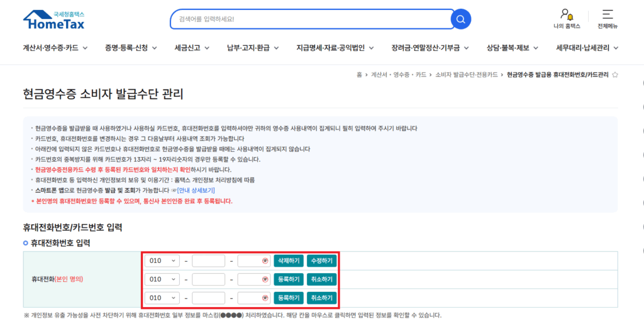Click 등록하기 in the third phone row
Viewport: 644px width, 329px height.
click(289, 298)
